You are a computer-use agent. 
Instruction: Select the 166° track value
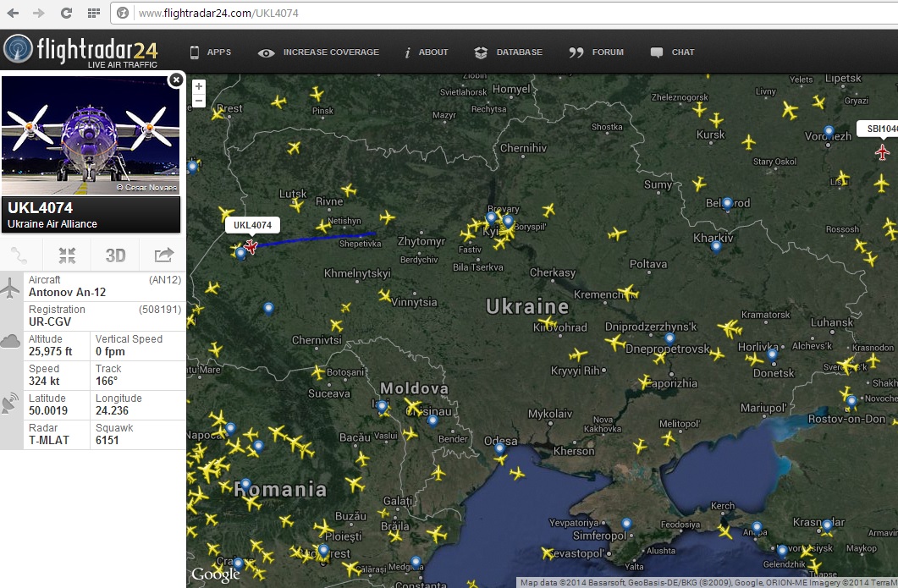point(107,382)
